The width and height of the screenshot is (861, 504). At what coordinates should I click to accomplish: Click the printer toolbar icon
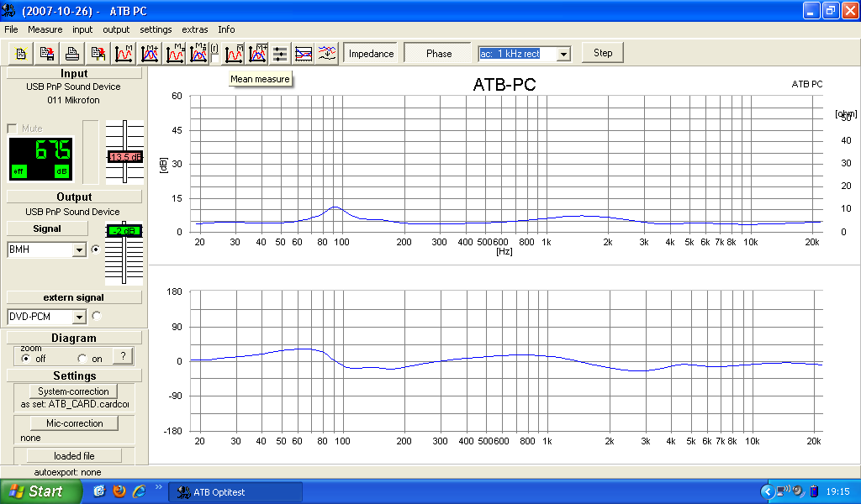[x=72, y=54]
